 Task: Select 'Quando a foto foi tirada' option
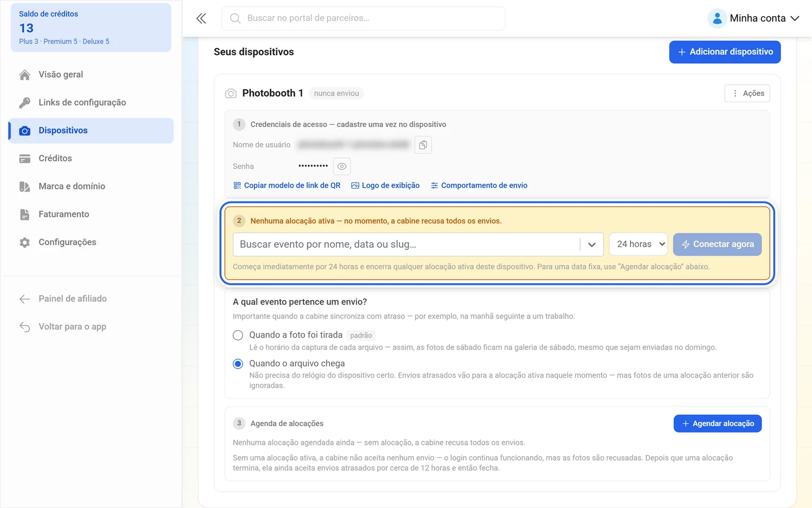(238, 335)
